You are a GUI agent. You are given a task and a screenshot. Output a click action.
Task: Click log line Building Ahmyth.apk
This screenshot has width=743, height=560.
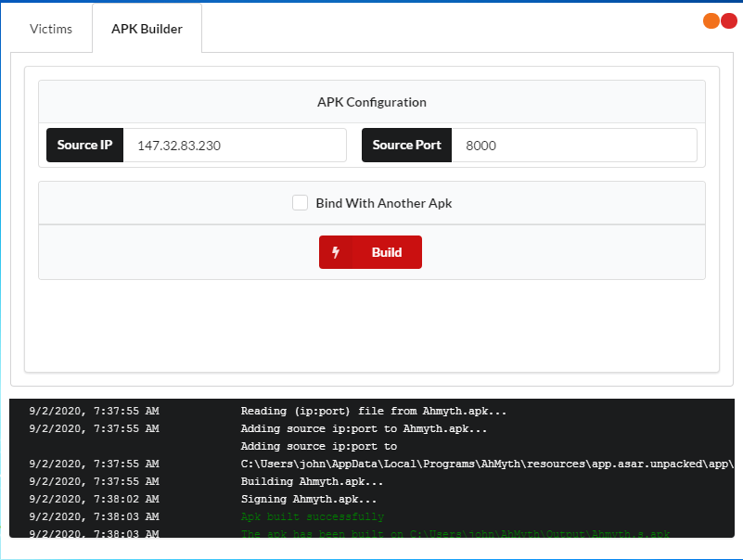pyautogui.click(x=312, y=481)
